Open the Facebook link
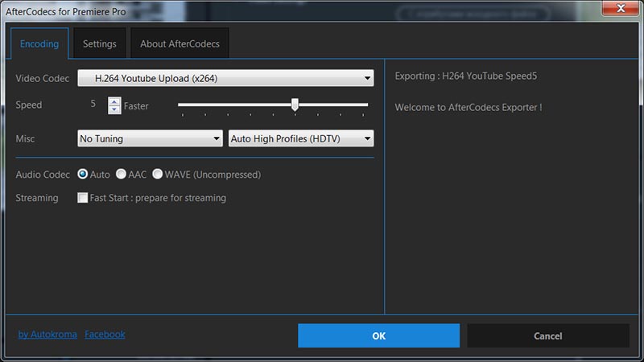644x362 pixels. (105, 334)
